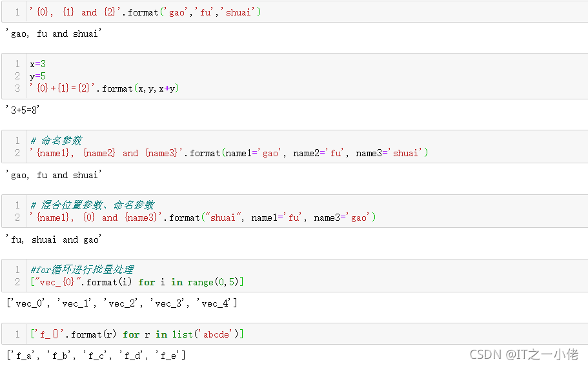Select the first output 'gao, fu and shuai'

54,34
